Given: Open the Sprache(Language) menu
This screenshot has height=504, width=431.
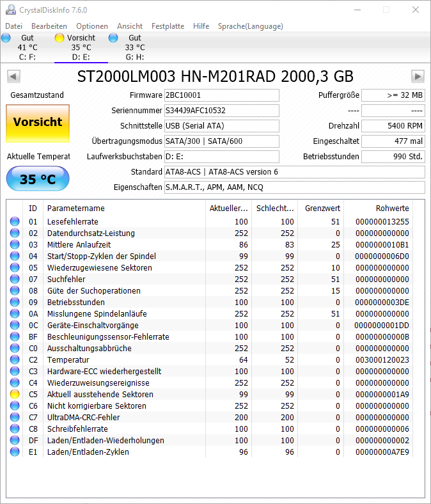Looking at the screenshot, I should click(x=251, y=26).
